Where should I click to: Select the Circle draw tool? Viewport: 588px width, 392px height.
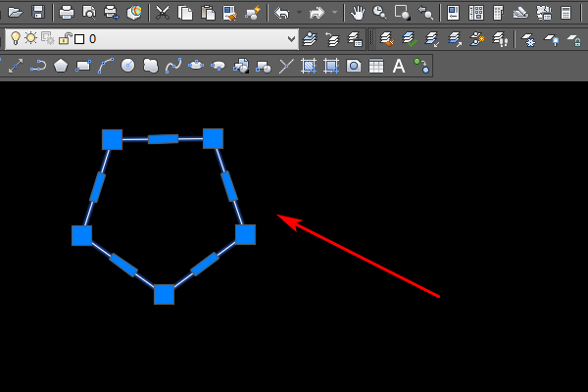point(127,66)
